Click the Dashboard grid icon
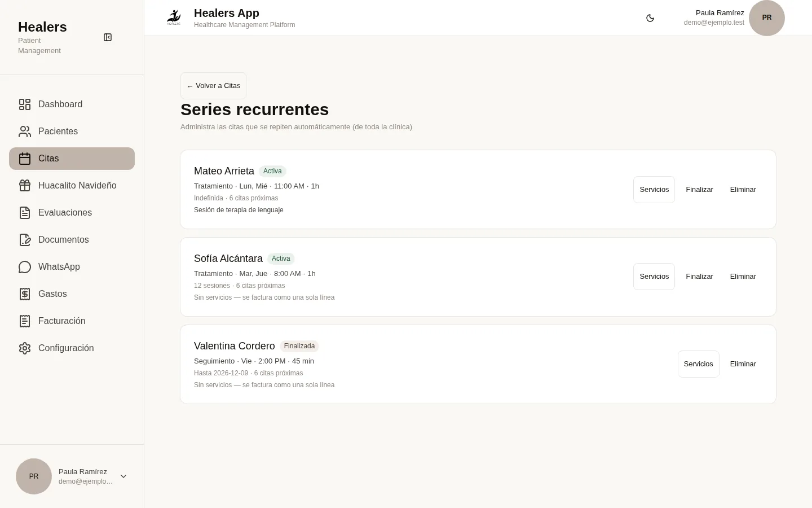The image size is (812, 508). tap(25, 104)
